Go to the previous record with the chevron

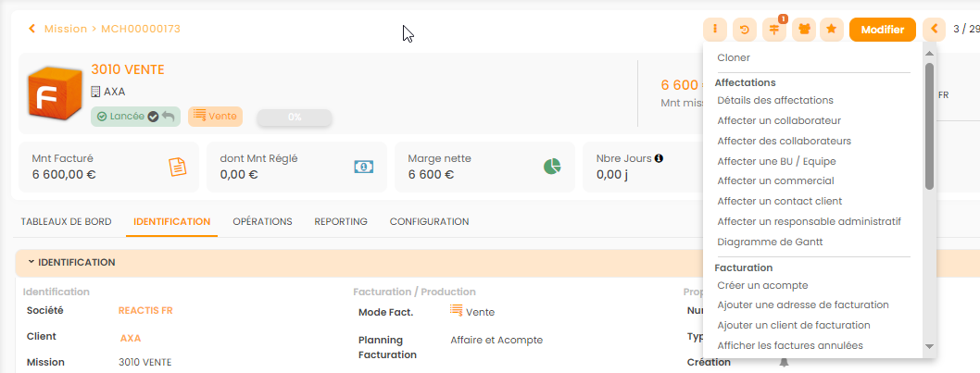click(934, 30)
